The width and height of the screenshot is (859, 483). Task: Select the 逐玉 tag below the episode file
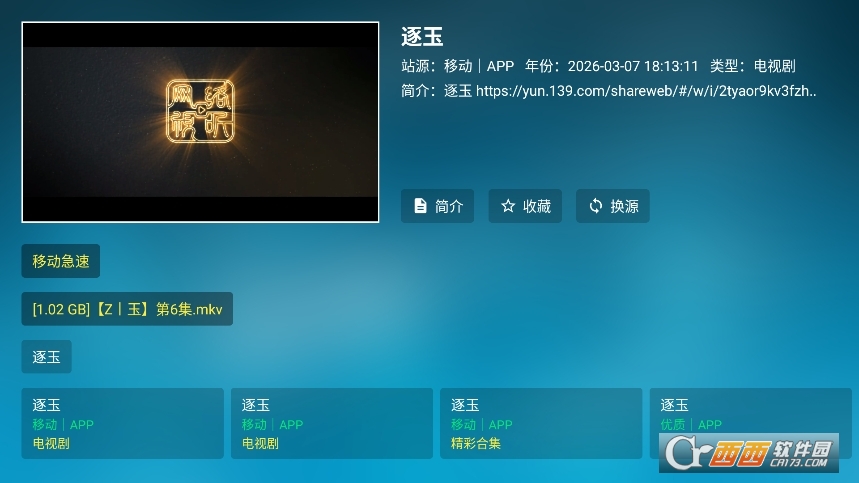pos(46,357)
